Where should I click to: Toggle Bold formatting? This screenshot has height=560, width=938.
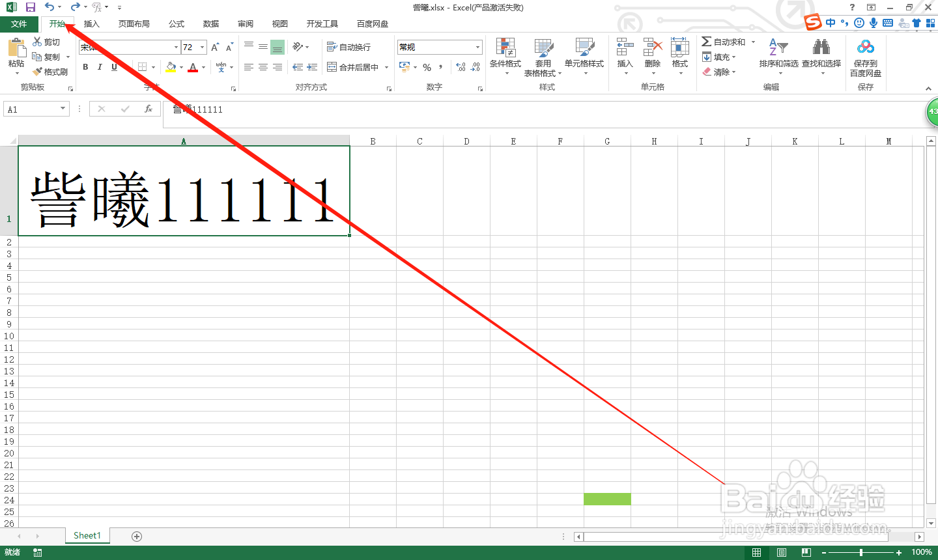coord(85,67)
